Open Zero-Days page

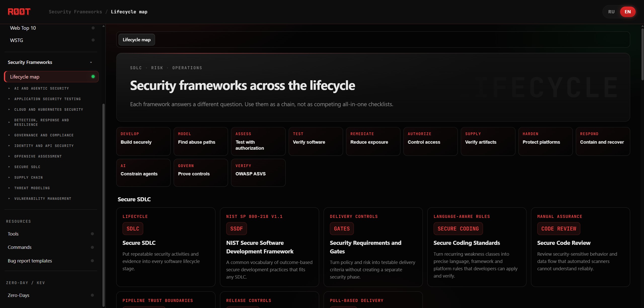[51, 295]
